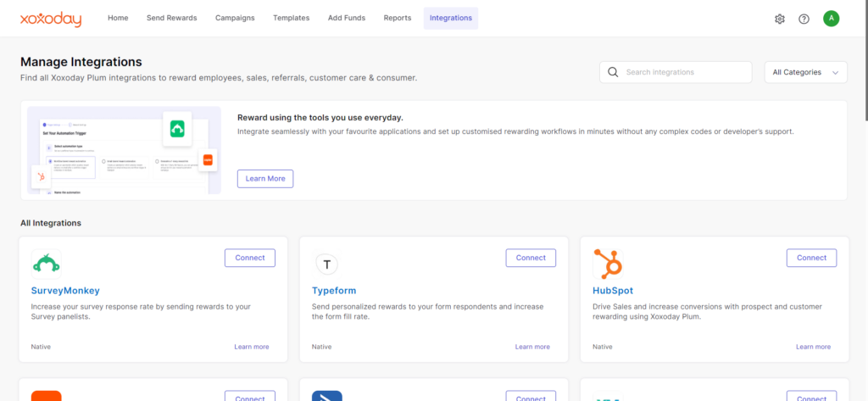Connect the Typeform integration
This screenshot has height=401, width=868.
click(x=531, y=258)
